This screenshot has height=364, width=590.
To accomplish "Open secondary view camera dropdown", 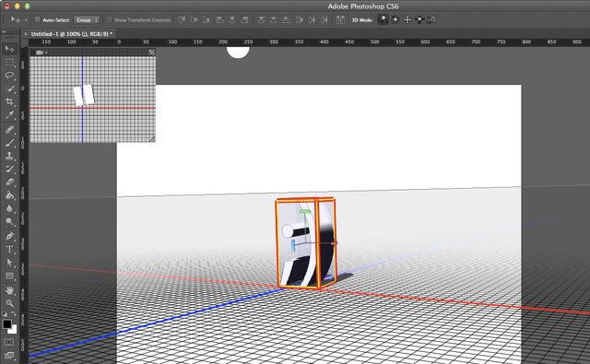I will tap(41, 53).
